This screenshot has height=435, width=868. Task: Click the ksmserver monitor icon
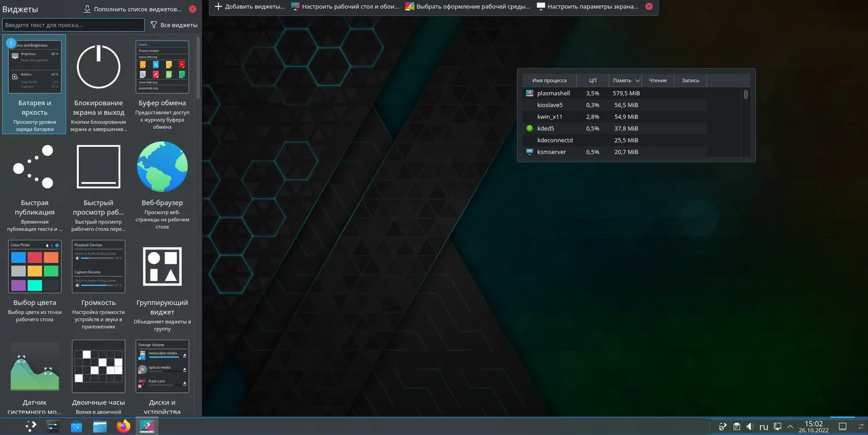(529, 152)
